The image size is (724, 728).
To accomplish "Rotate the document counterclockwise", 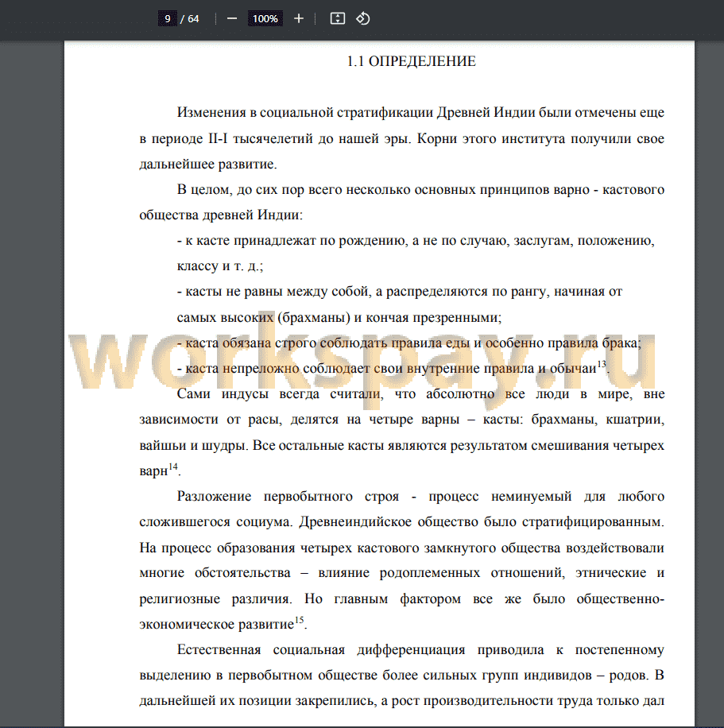I will point(362,18).
